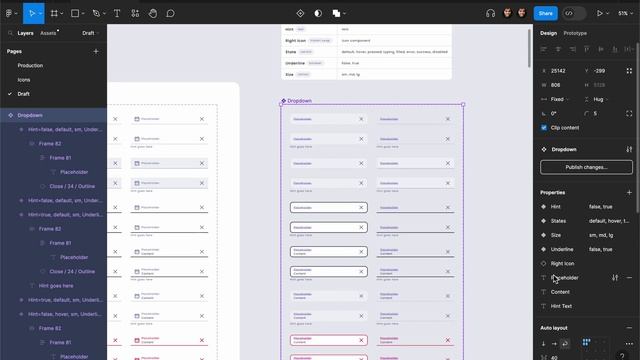Click the Dropdown component label on canvas
Viewport: 640px width, 360px height.
(x=299, y=100)
